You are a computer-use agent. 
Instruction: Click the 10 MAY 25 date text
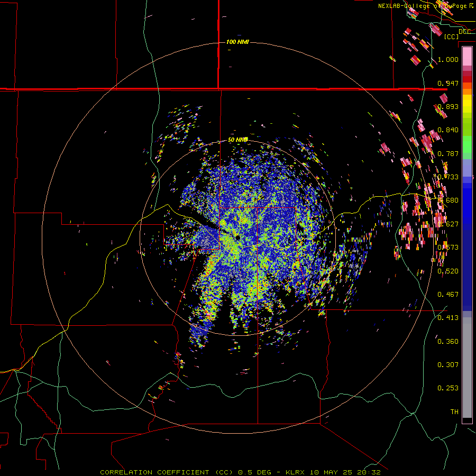point(332,472)
